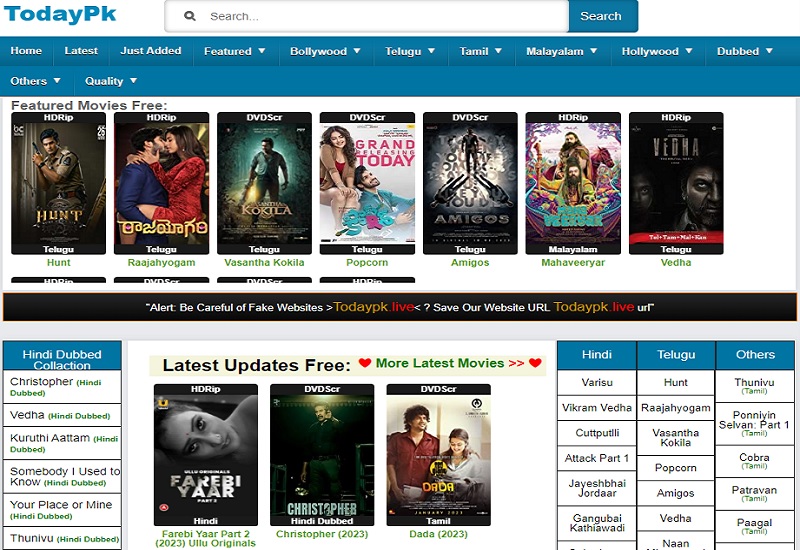Click the first Todaypk.live link in alert banner
800x550 pixels.
[x=373, y=307]
